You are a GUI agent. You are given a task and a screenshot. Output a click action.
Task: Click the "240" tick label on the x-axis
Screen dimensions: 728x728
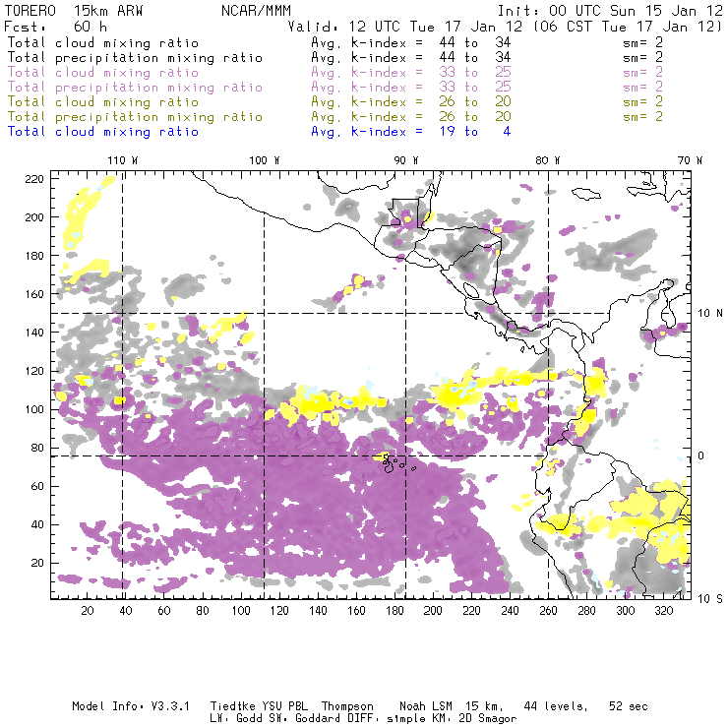pos(510,611)
